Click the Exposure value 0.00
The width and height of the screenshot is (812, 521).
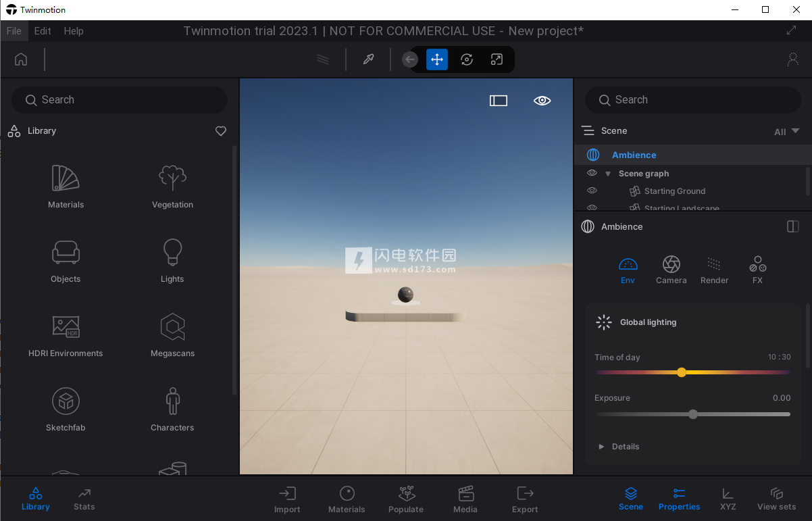click(x=782, y=398)
